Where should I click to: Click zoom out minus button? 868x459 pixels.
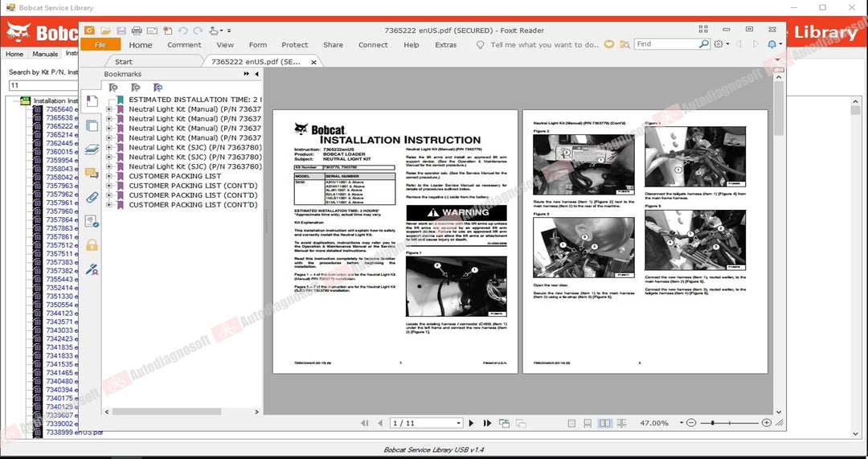[691, 423]
